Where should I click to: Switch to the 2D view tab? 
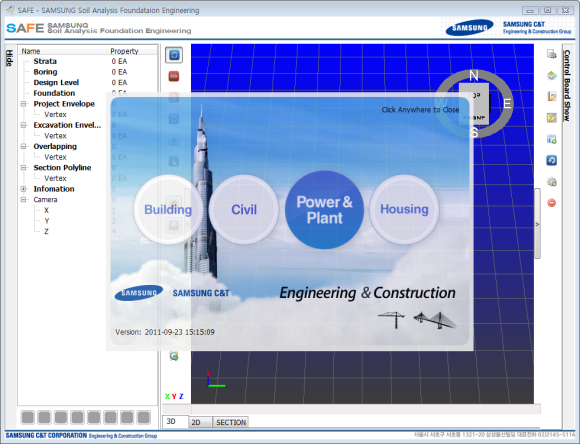tap(200, 422)
